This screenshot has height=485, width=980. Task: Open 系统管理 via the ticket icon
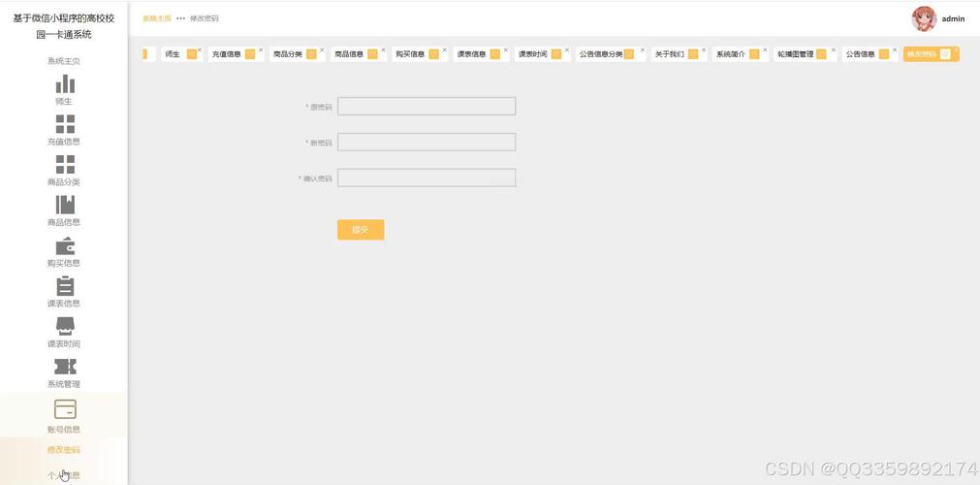pyautogui.click(x=65, y=367)
